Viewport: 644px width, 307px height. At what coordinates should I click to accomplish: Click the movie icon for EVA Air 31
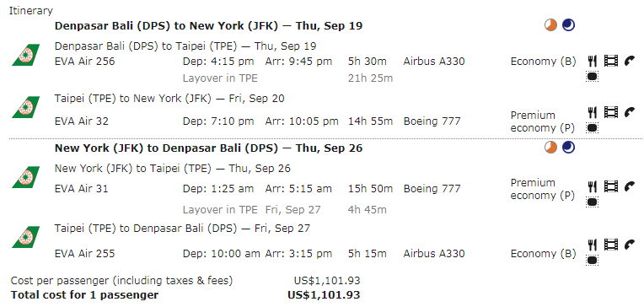(611, 186)
